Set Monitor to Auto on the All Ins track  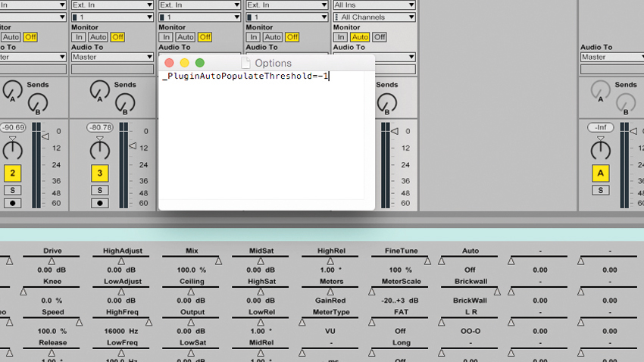360,37
